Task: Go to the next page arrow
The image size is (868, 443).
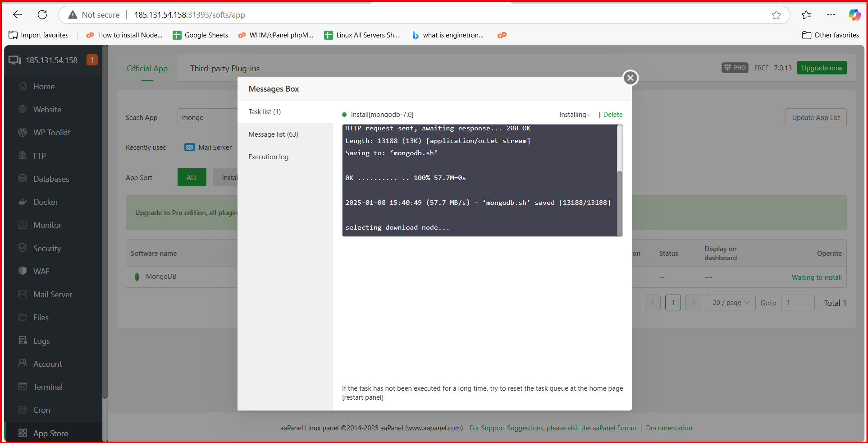Action: [694, 302]
